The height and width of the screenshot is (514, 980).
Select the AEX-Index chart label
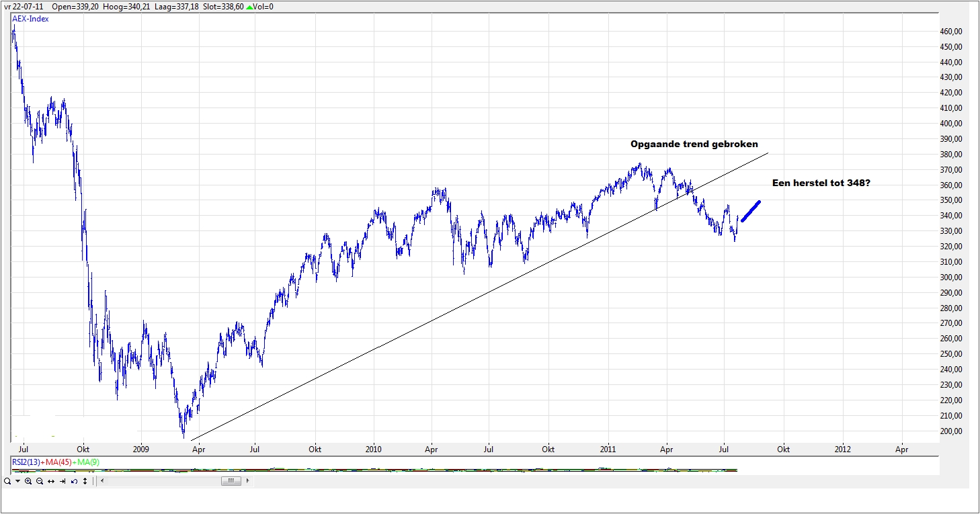click(x=30, y=19)
